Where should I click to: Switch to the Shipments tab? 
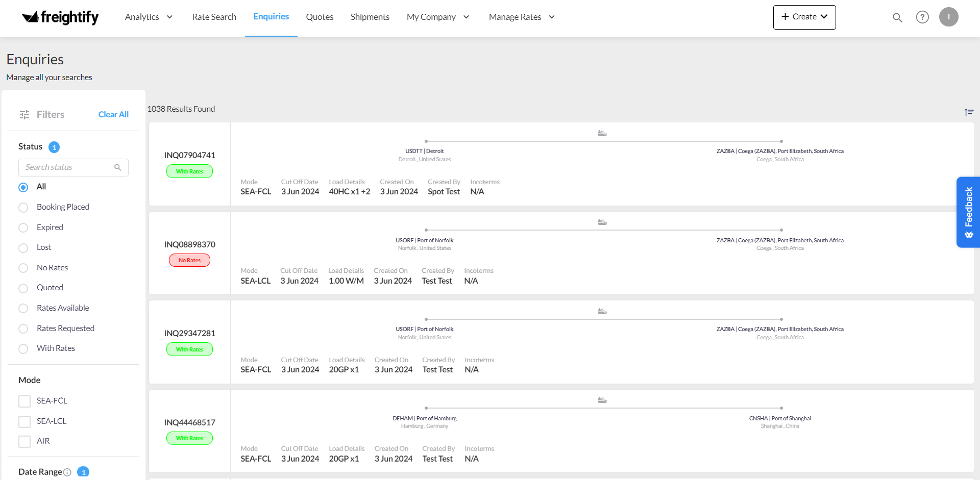pyautogui.click(x=370, y=16)
